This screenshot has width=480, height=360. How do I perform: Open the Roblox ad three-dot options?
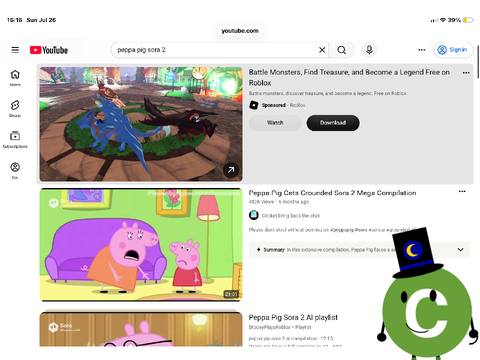coord(466,73)
